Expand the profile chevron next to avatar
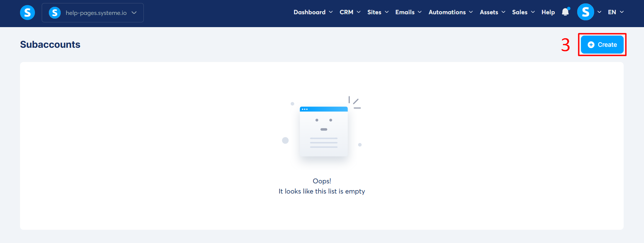Viewport: 644px width, 243px height. (599, 12)
